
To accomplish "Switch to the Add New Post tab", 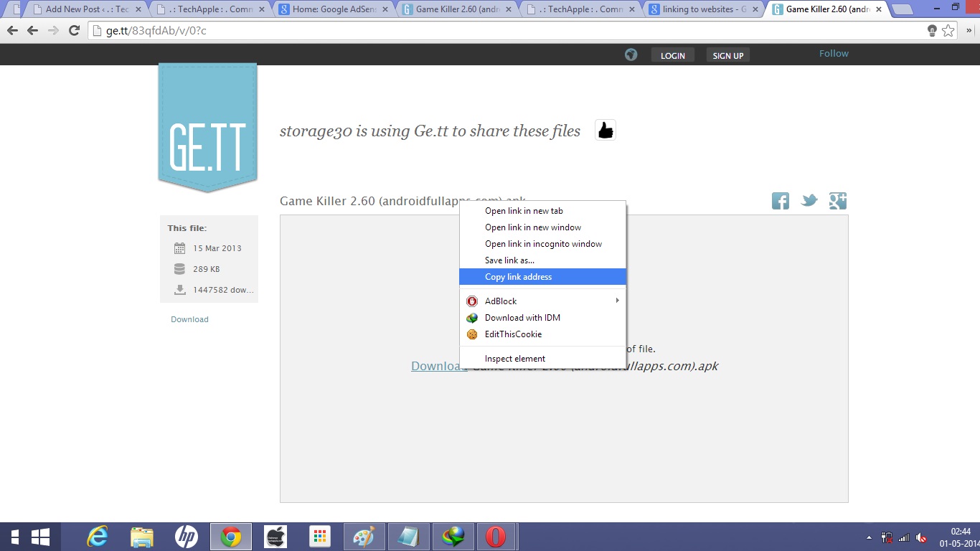I will click(x=86, y=9).
